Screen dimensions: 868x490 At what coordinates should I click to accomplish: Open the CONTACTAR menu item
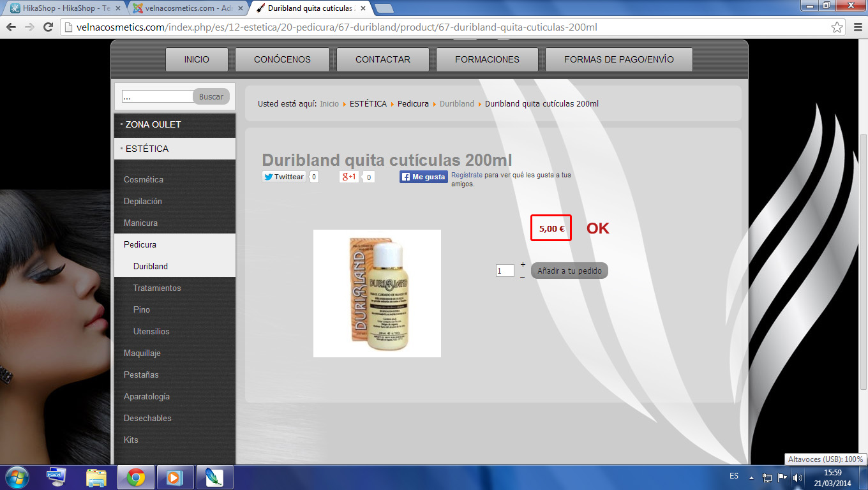coord(383,59)
